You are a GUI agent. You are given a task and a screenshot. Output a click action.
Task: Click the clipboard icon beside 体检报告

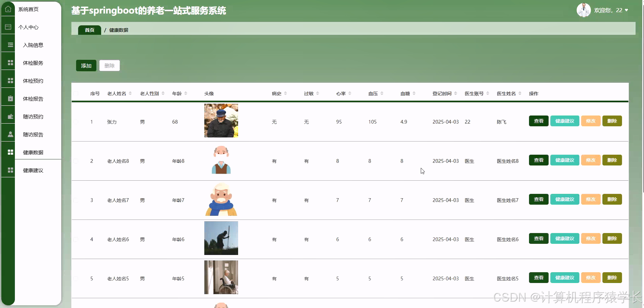tap(10, 99)
